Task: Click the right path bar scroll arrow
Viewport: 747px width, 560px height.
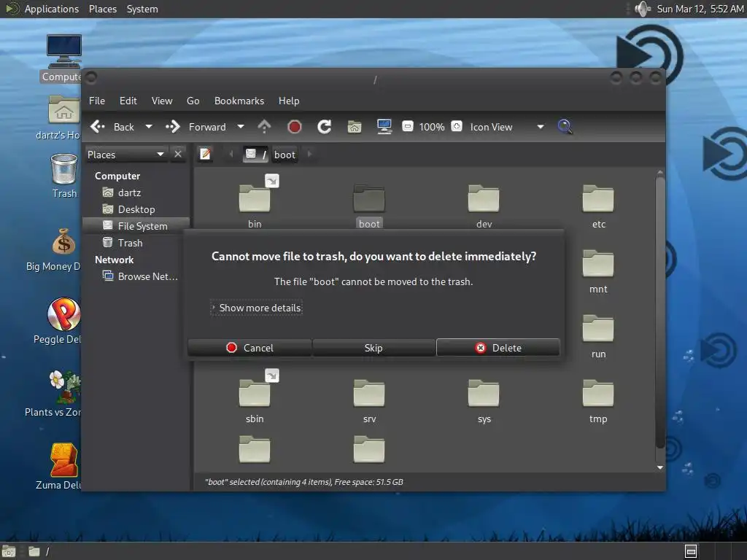Action: [309, 155]
